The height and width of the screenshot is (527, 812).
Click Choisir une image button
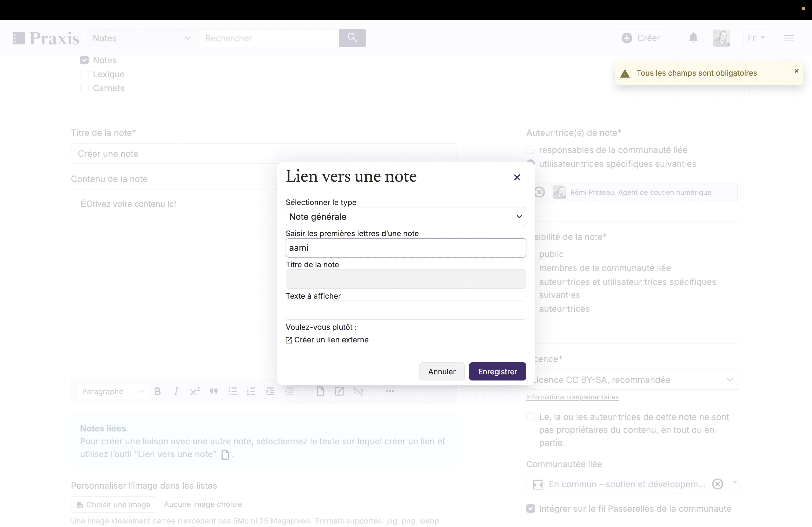pyautogui.click(x=113, y=504)
